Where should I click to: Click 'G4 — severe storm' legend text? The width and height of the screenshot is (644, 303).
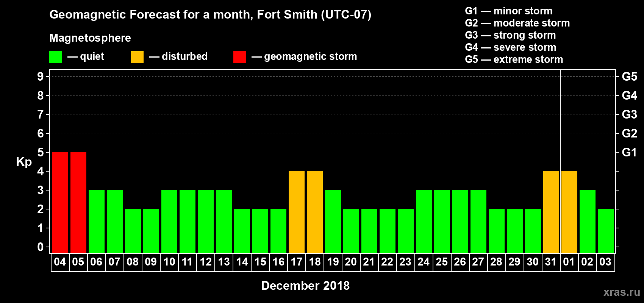[x=511, y=47]
